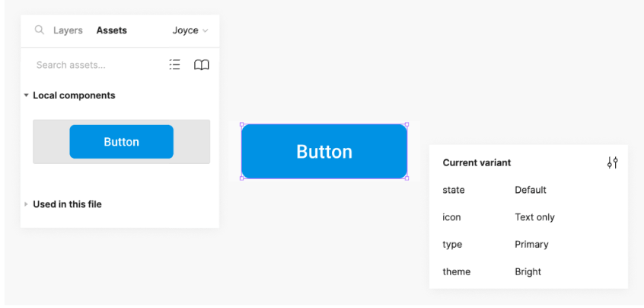
Task: Toggle list view icon in assets panel
Action: (x=174, y=65)
